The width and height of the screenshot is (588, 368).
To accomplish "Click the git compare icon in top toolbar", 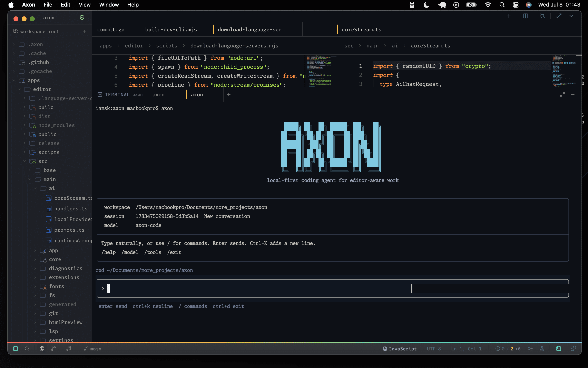I will coord(542,16).
